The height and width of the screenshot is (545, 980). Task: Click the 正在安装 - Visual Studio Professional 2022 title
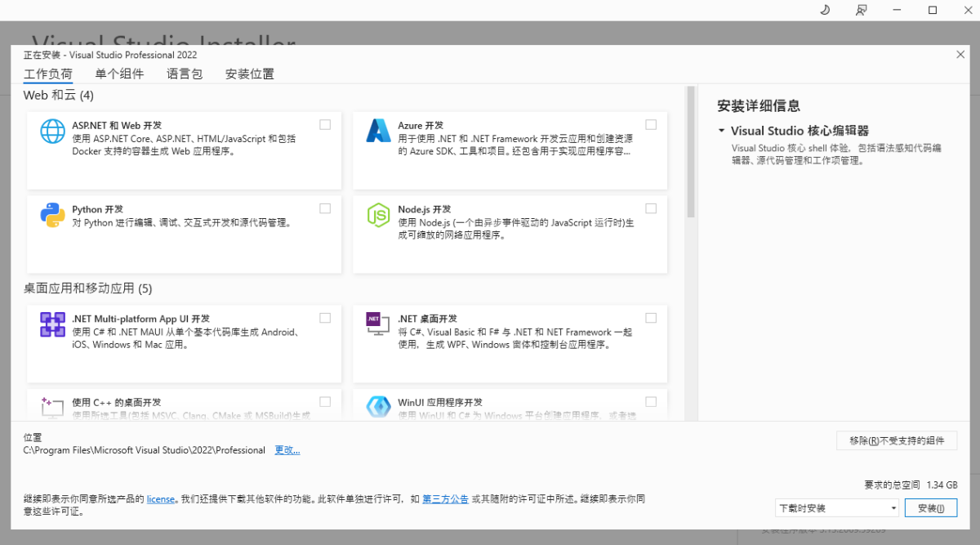click(110, 55)
